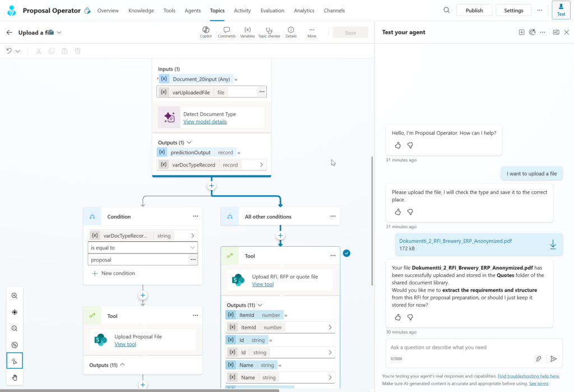This screenshot has height=392, width=574.
Task: Toggle the Test agent panel button
Action: click(x=561, y=10)
